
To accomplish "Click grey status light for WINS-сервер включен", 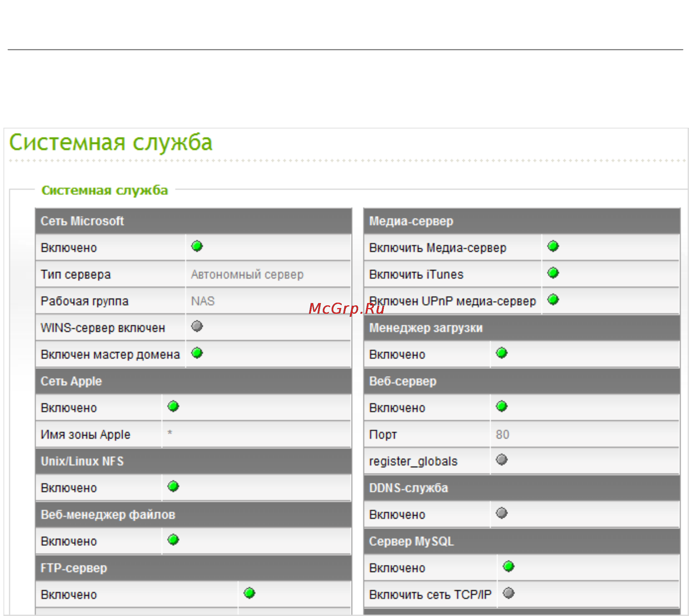I will (x=197, y=326).
